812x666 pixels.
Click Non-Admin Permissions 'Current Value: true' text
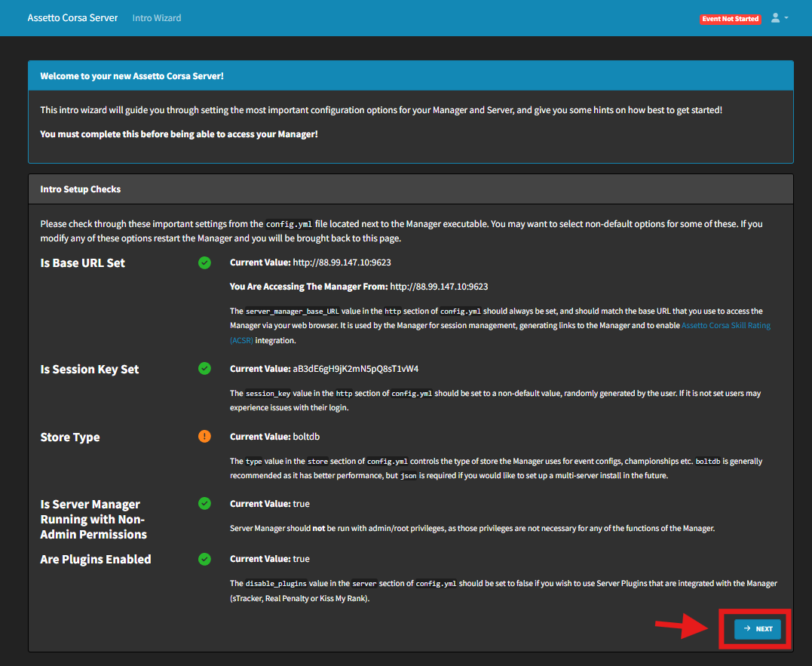tap(270, 503)
